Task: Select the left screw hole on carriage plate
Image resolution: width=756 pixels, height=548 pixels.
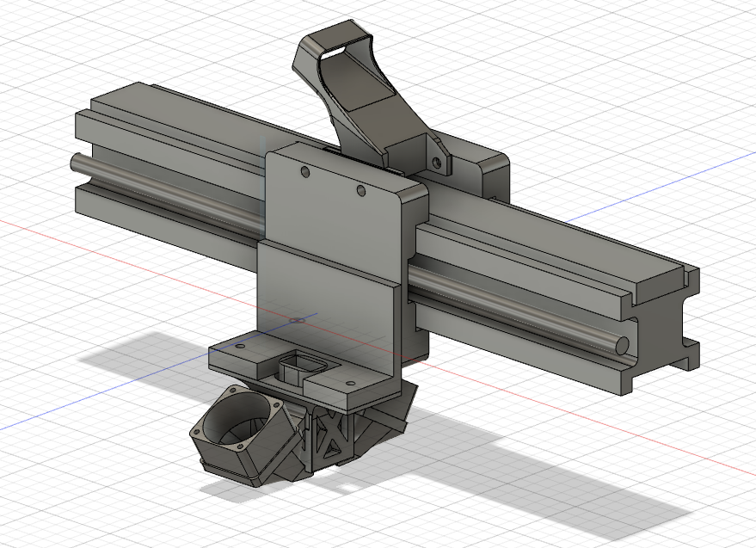Action: pos(305,172)
